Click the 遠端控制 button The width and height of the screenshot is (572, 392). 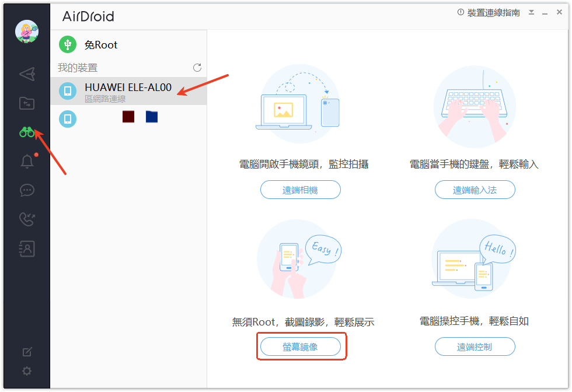coord(475,346)
